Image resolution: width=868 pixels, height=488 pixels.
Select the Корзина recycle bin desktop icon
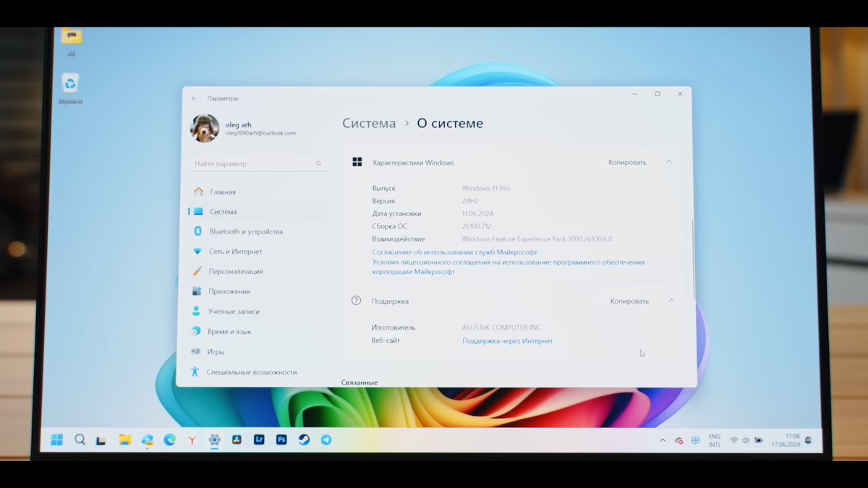(70, 89)
